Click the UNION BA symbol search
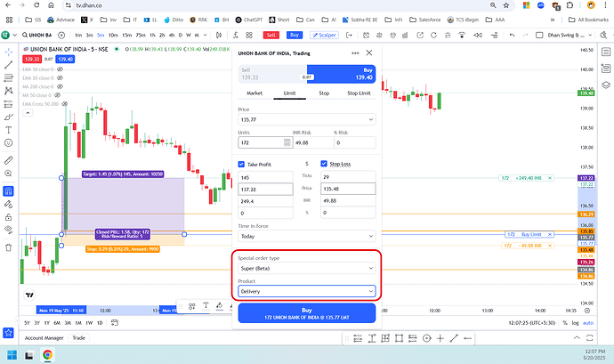 pyautogui.click(x=36, y=36)
